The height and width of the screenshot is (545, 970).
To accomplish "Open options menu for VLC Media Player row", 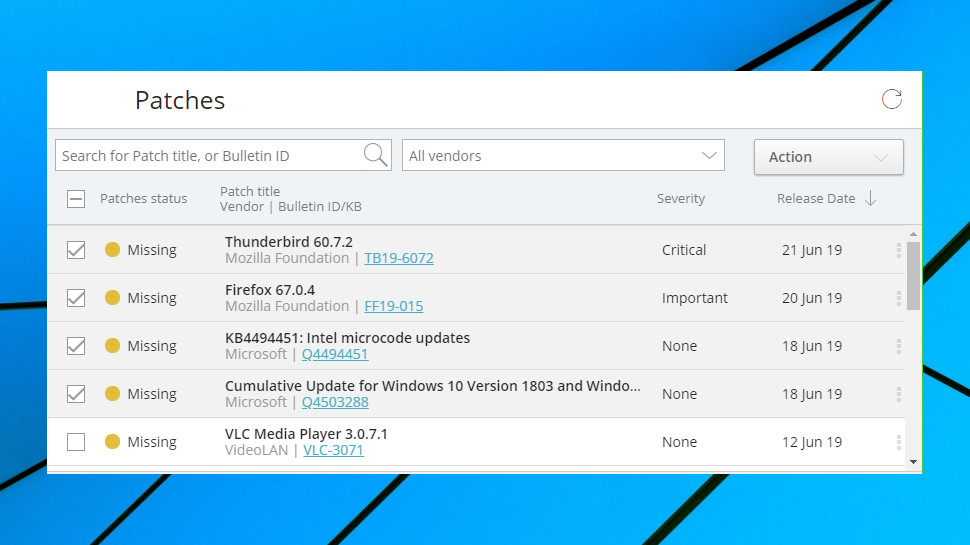I will [x=898, y=442].
